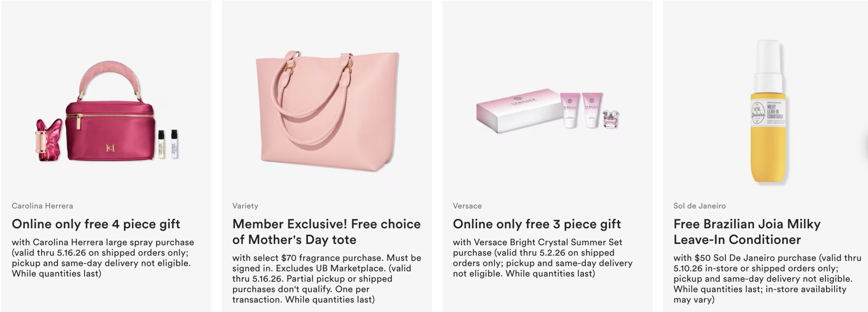Open "Online only free 4 piece gift" offer

click(96, 224)
